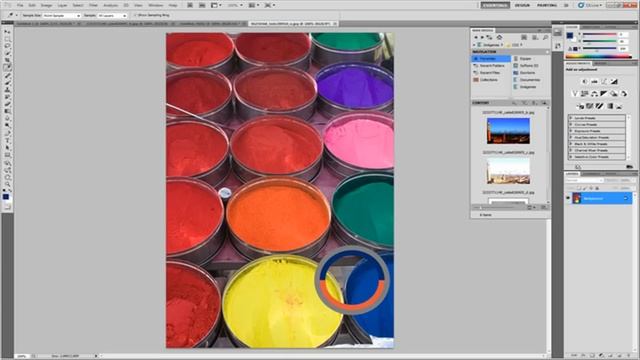This screenshot has height=360, width=640.
Task: Click the green channel slider
Action: click(599, 41)
